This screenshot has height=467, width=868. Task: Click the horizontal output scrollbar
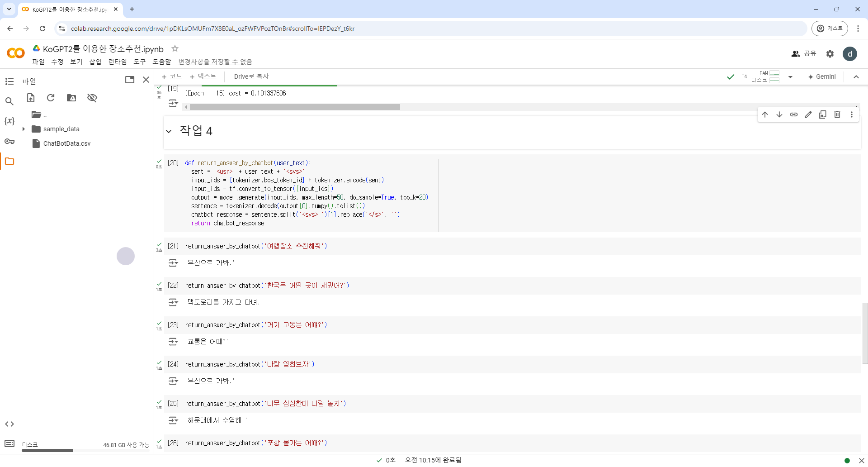[x=294, y=107]
